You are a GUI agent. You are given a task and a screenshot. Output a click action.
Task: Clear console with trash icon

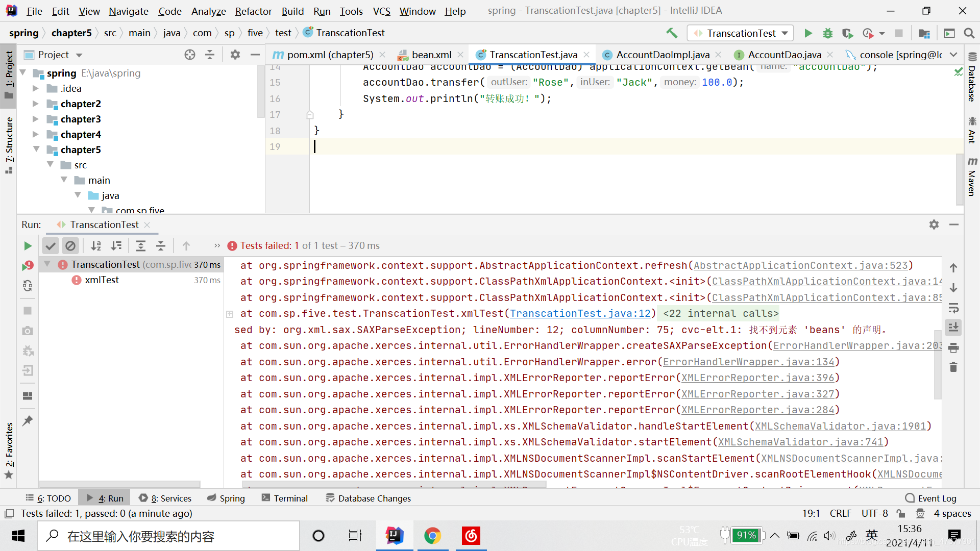click(x=953, y=367)
